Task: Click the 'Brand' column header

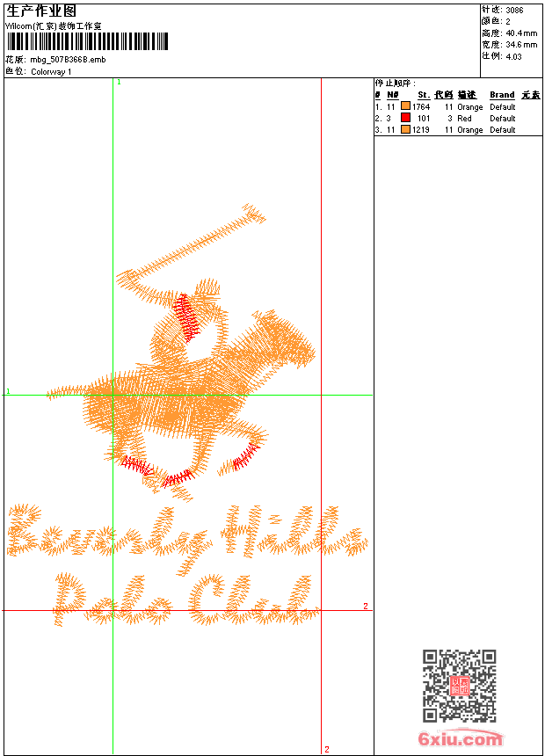Action: click(x=502, y=95)
